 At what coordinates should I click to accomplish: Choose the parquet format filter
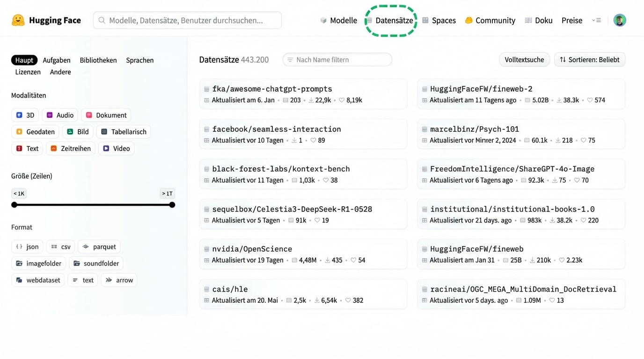pyautogui.click(x=99, y=246)
